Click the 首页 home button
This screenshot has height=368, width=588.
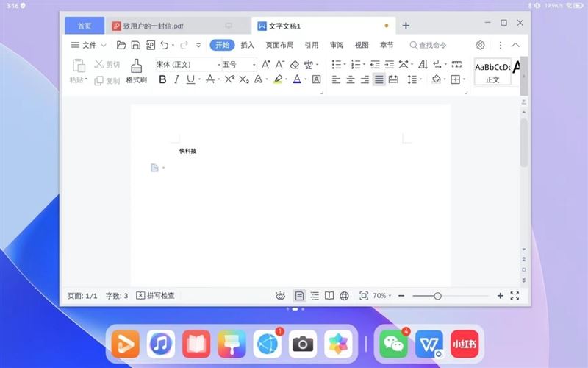point(85,26)
